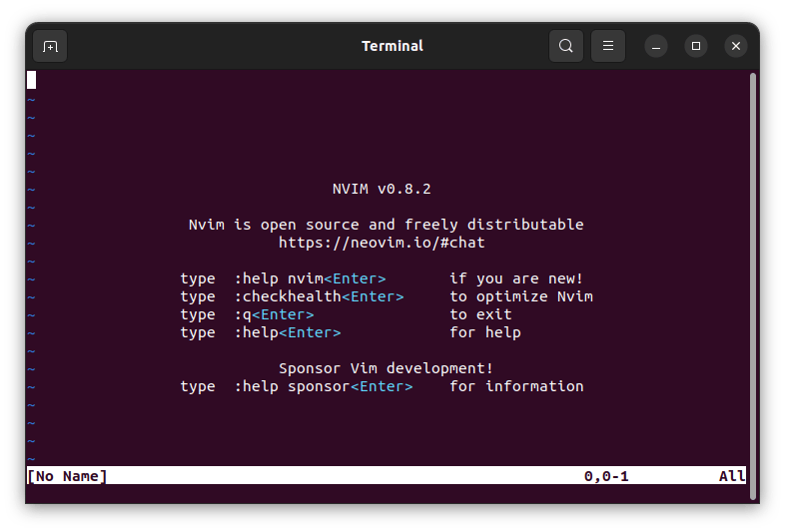Click the Terminal title in the header bar
The image size is (785, 532).
tap(392, 46)
